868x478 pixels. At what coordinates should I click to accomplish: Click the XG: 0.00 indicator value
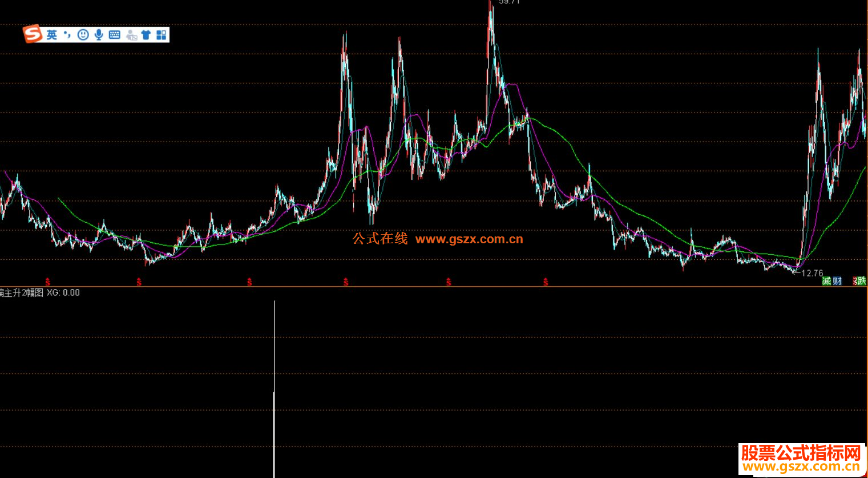pos(63,293)
